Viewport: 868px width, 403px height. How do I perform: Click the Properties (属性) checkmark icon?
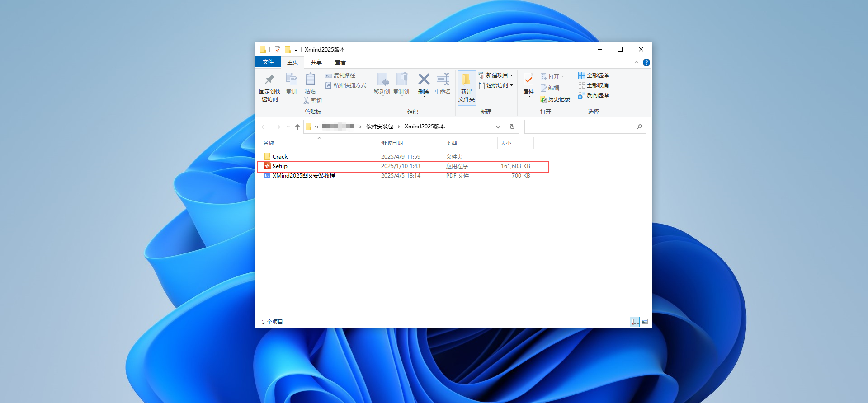(528, 80)
